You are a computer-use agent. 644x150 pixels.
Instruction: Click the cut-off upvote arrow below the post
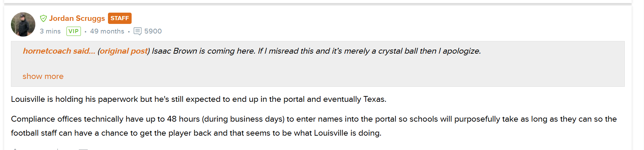coord(15,149)
